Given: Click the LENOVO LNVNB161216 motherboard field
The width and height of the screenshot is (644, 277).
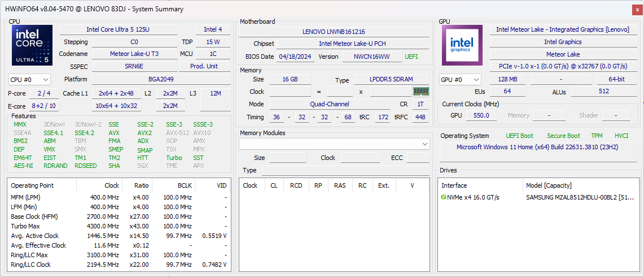Looking at the screenshot, I should 334,32.
